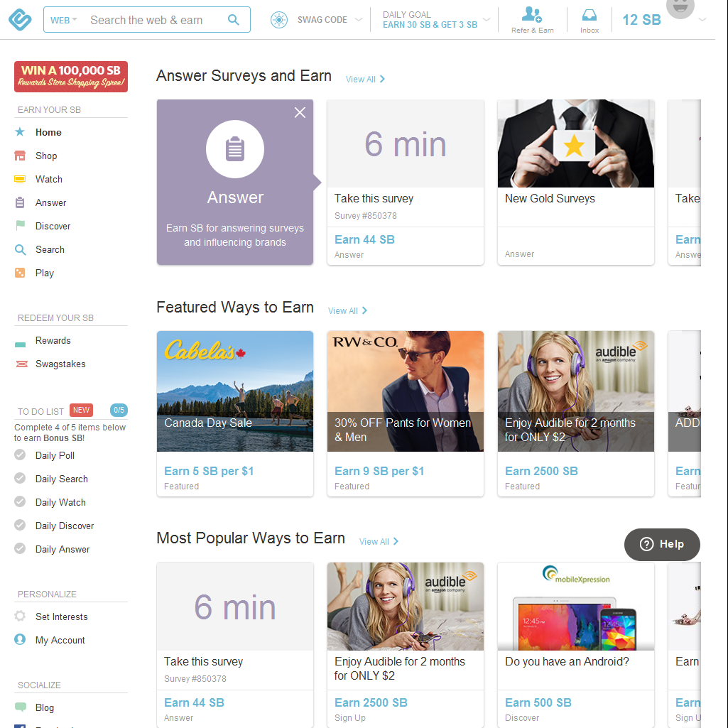Click the Discover flag icon
The height and width of the screenshot is (728, 728).
click(20, 226)
